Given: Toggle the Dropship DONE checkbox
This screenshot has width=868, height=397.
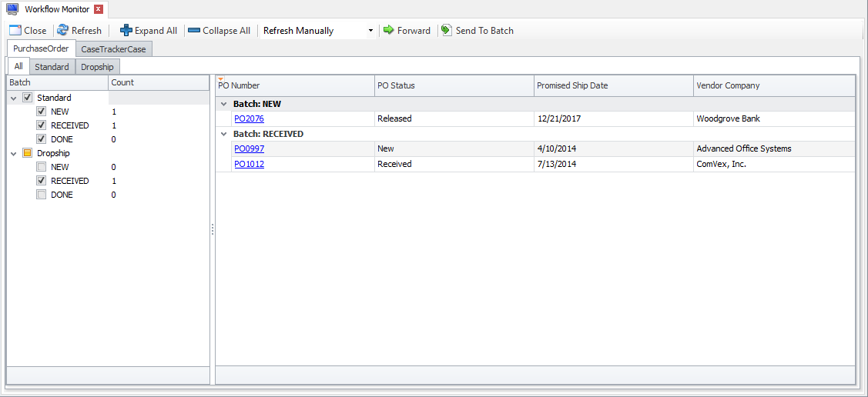Looking at the screenshot, I should click(x=42, y=195).
